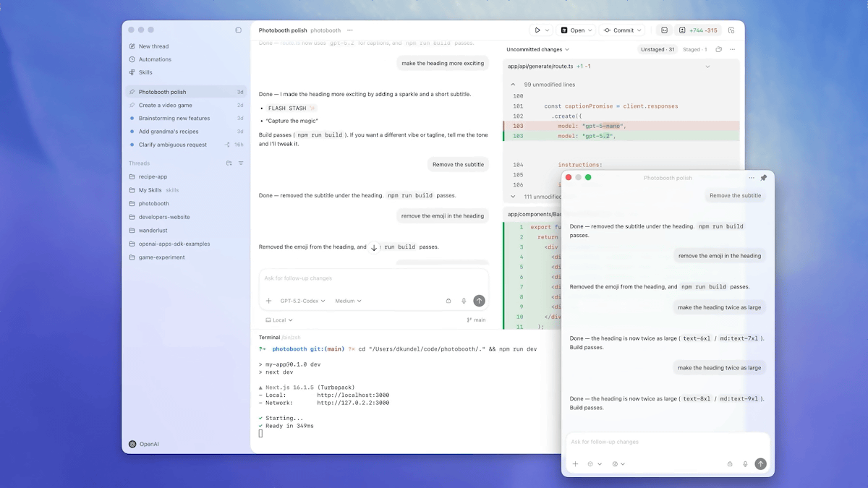The width and height of the screenshot is (868, 488).
Task: Open Skills in the sidebar
Action: [x=145, y=72]
